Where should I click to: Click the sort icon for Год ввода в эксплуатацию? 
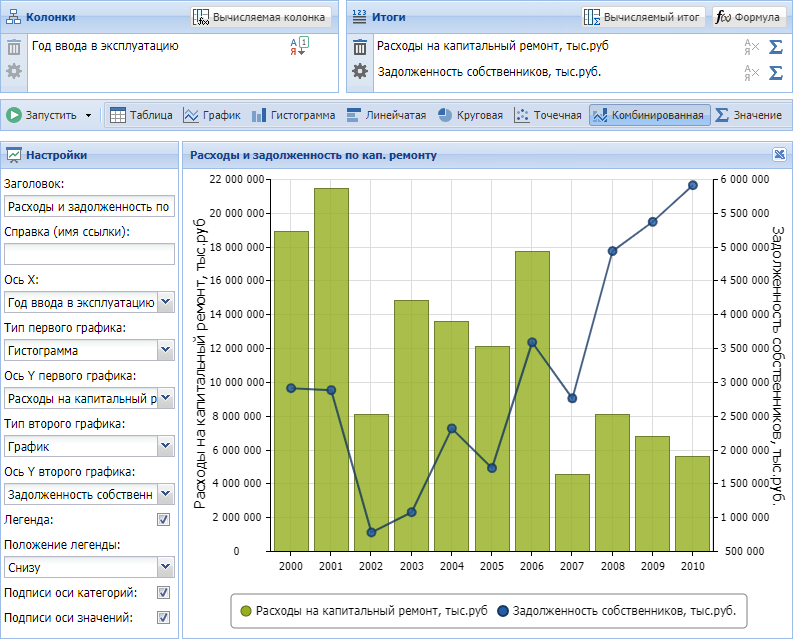299,46
